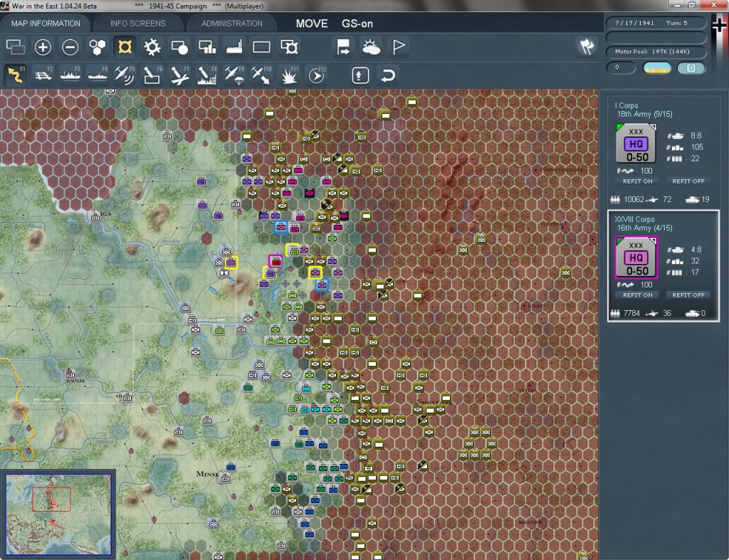
Task: Click REFIT OFF for XXVIII Corps
Action: tap(688, 295)
